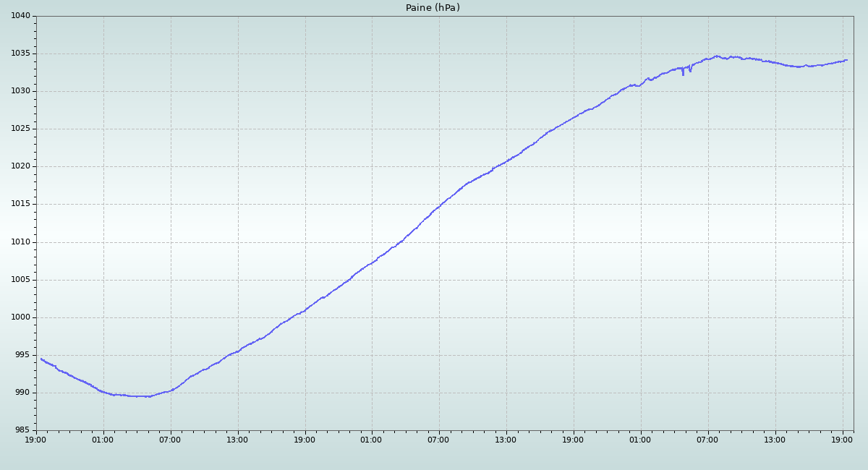This screenshot has height=470, width=868.
Task: Click the first 01:00 time axis label
Action: [x=103, y=440]
